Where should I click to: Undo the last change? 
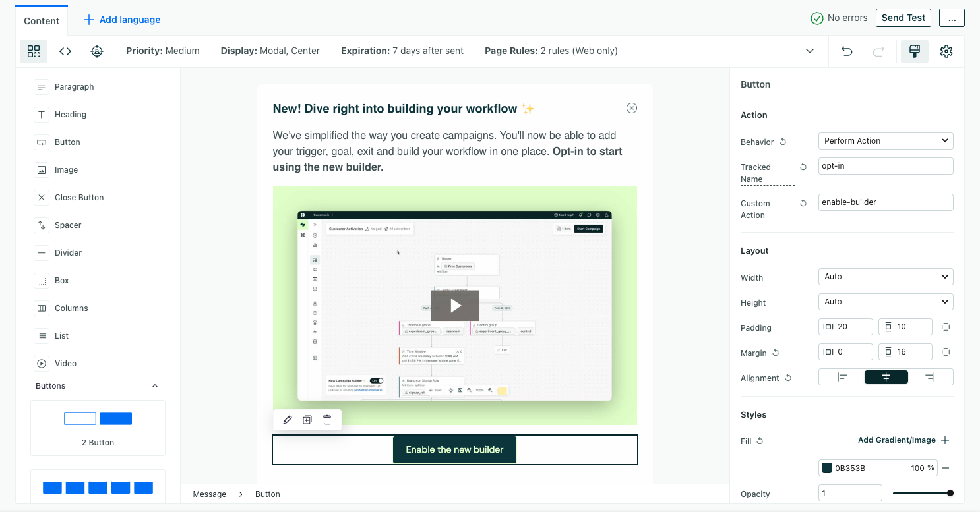click(847, 51)
